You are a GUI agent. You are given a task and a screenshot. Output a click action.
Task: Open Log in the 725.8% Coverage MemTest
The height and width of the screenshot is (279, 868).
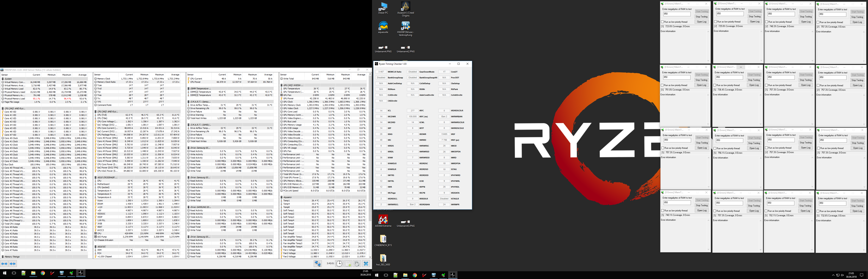[754, 22]
